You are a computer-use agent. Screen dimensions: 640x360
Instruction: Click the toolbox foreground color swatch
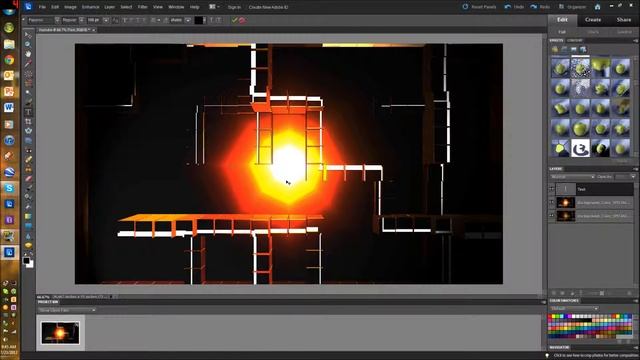coord(26,260)
